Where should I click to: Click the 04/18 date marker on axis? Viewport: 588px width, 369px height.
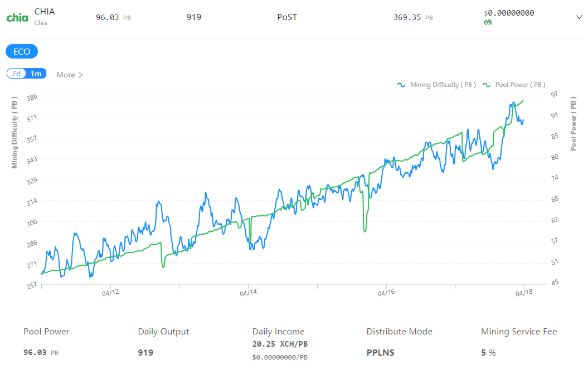point(524,293)
